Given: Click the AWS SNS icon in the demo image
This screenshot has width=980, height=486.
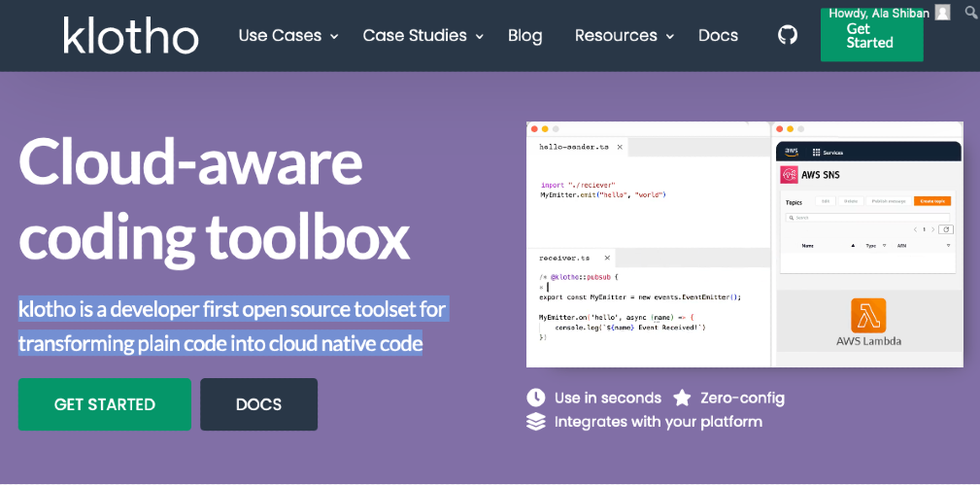Looking at the screenshot, I should click(x=789, y=175).
